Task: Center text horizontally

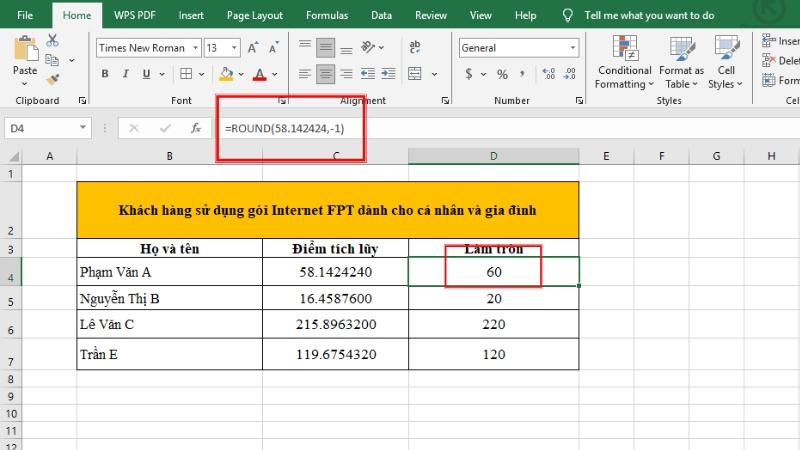Action: (326, 74)
